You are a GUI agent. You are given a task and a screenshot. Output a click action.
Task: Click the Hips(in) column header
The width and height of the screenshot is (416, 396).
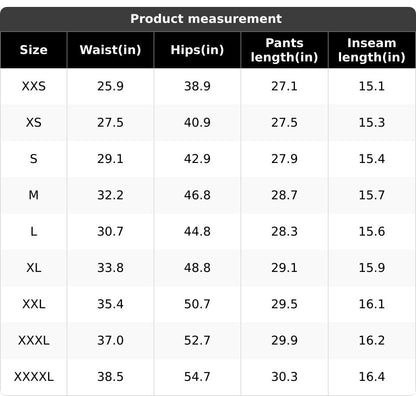click(x=197, y=50)
